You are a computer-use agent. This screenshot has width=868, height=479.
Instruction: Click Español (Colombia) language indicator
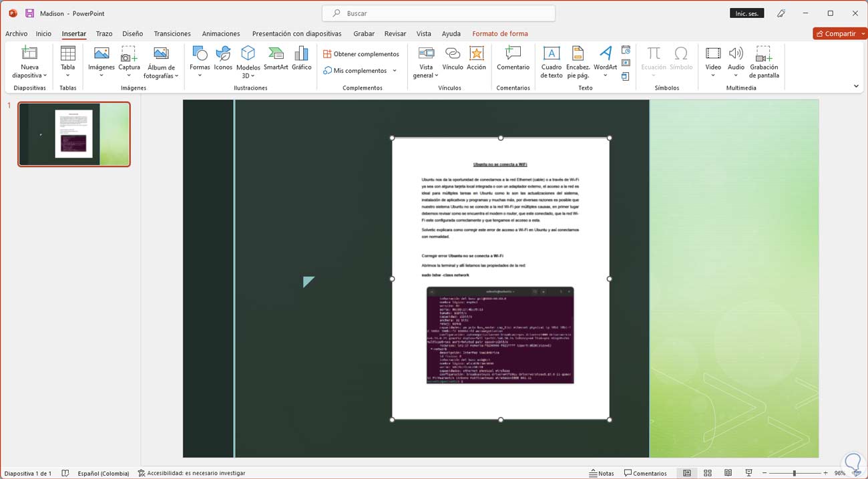tap(103, 473)
